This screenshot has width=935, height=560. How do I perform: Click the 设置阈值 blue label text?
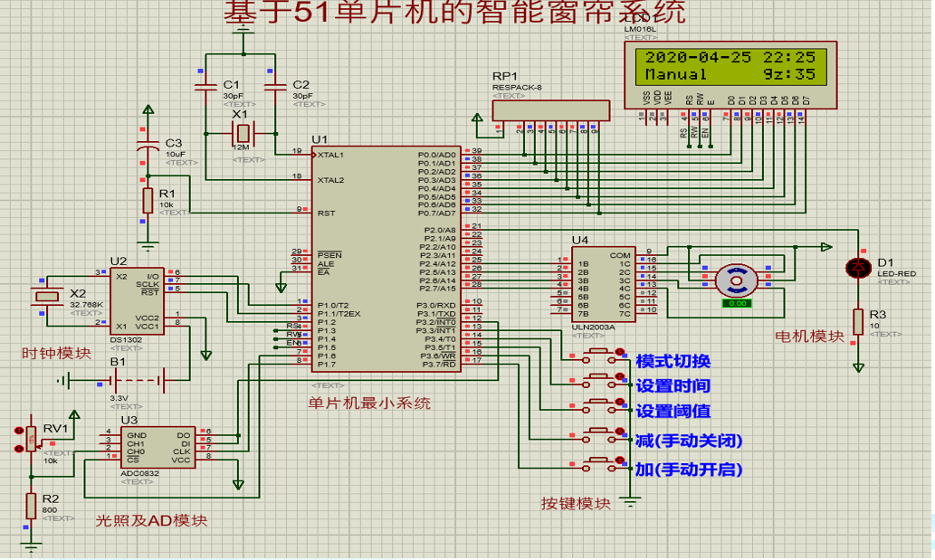pyautogui.click(x=673, y=411)
